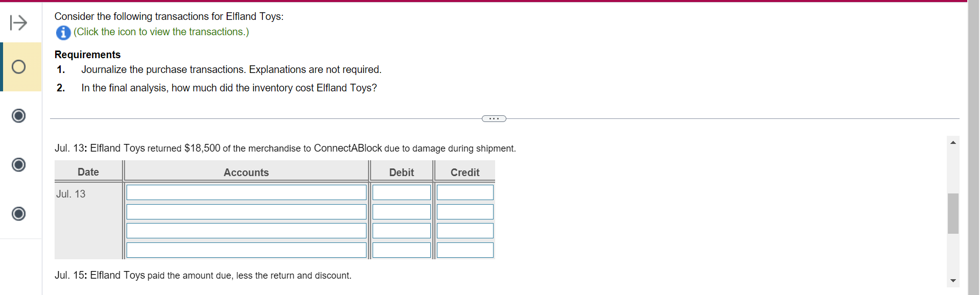Expand the ellipsis divider control
The image size is (980, 295).
[x=494, y=118]
